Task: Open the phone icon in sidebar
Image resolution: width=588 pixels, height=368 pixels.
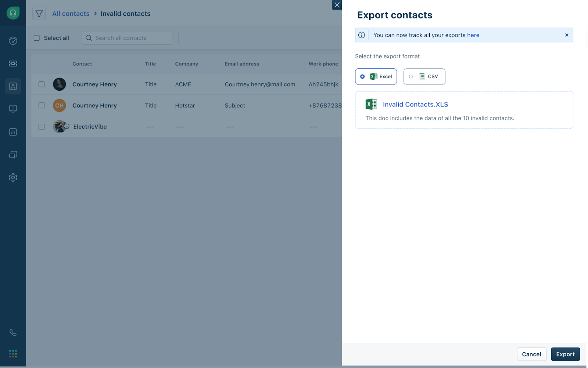Action: tap(13, 333)
